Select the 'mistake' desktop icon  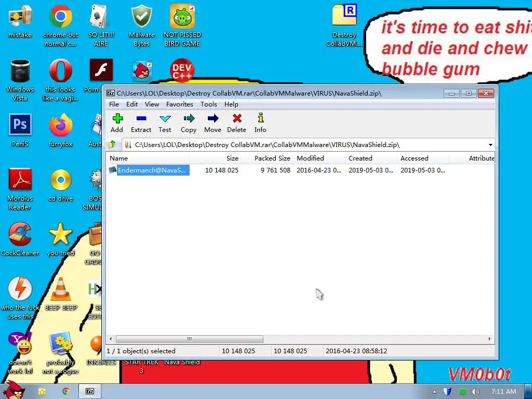click(x=20, y=21)
